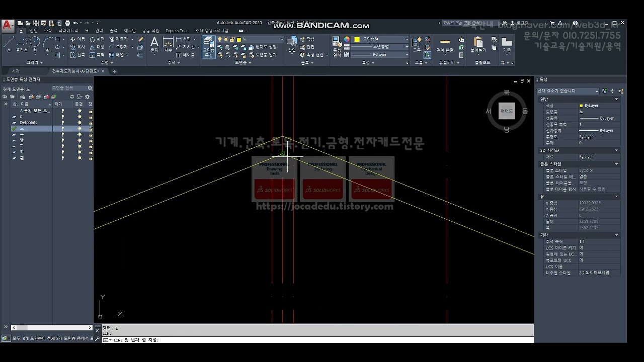Expand the 수정 (Modify) panel flyout
644x362 pixels.
(x=106, y=62)
